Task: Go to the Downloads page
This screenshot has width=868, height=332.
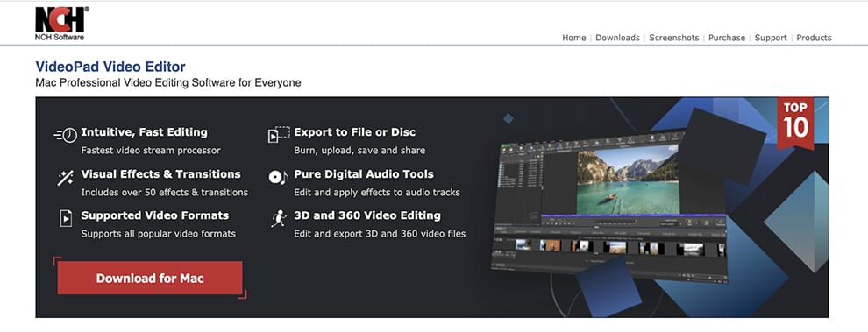Action: pos(617,38)
